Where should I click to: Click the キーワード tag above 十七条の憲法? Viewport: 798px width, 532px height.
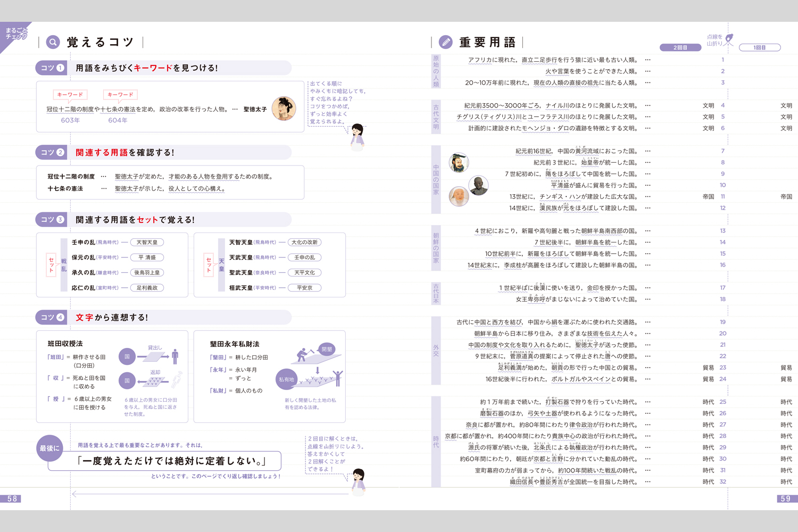(120, 95)
